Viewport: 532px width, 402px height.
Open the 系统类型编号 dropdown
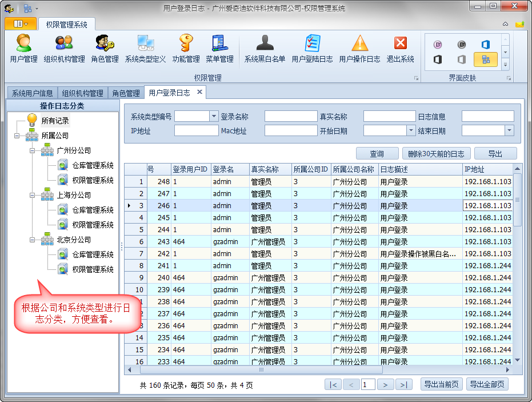[x=214, y=117]
